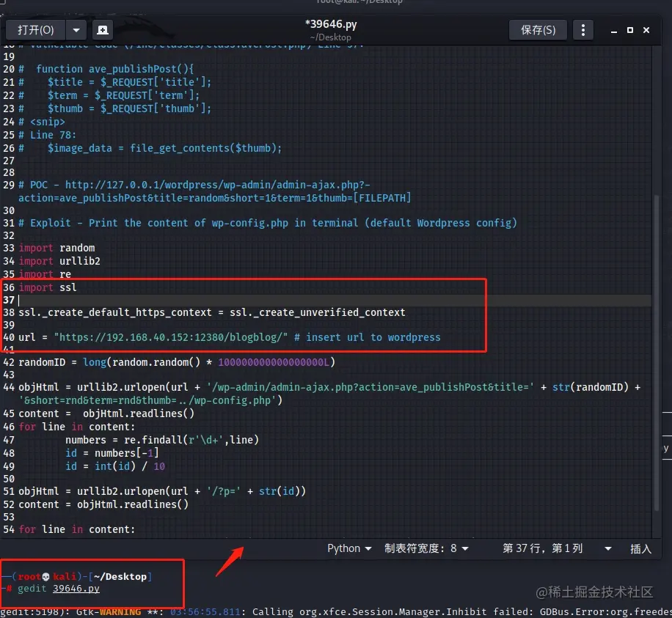Click line 42 randomID assignment
The height and width of the screenshot is (618, 672).
pyautogui.click(x=177, y=362)
